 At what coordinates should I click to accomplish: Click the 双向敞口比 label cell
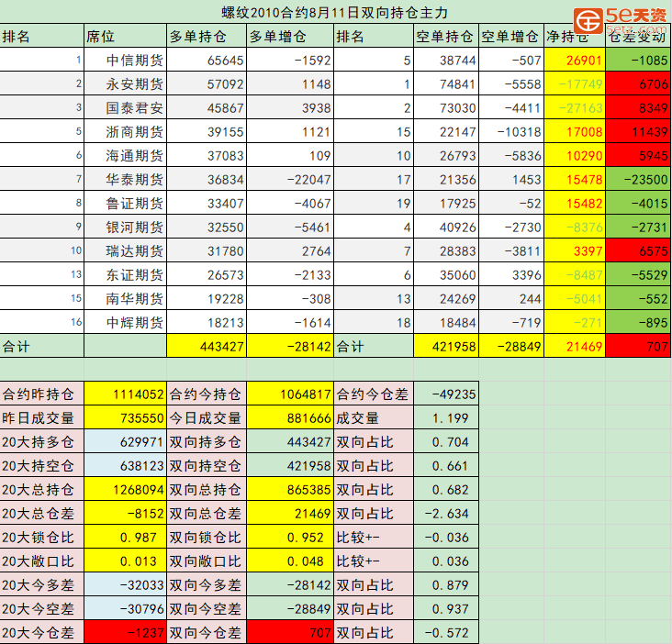[207, 561]
